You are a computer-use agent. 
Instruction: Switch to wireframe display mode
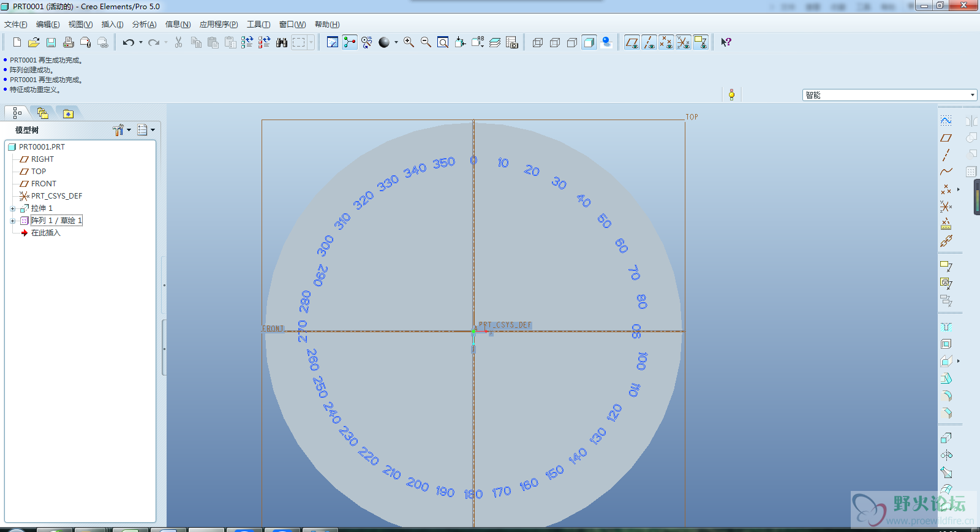tap(538, 42)
